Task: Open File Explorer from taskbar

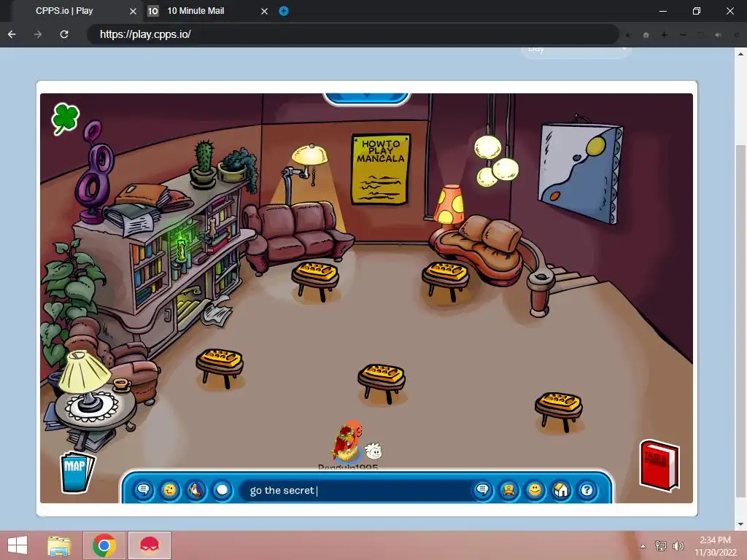Action: point(59,545)
